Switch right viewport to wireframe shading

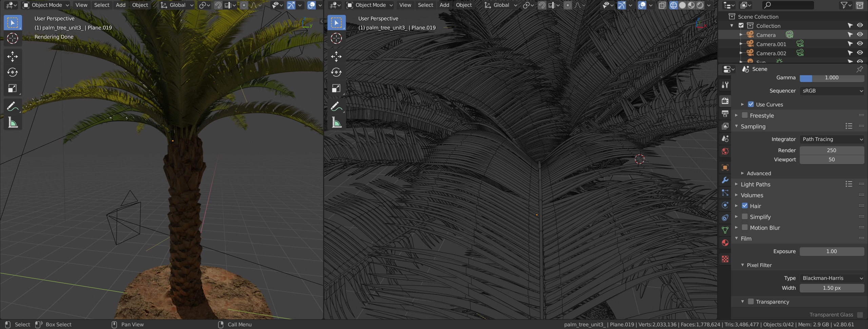[673, 5]
